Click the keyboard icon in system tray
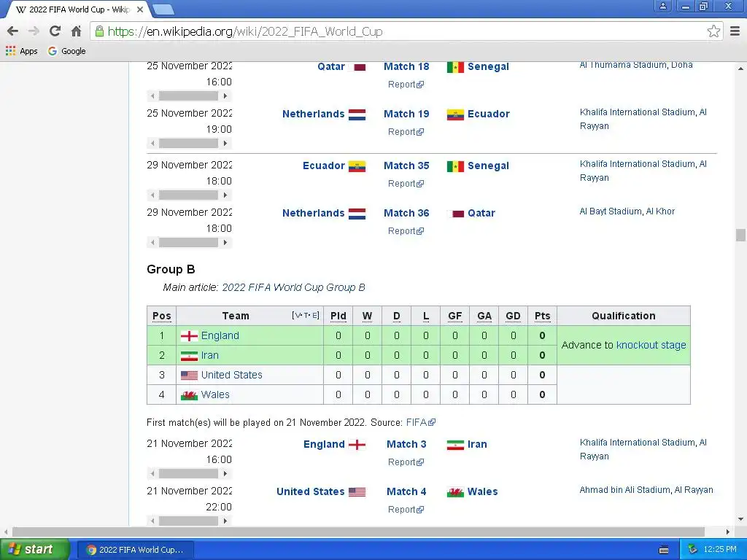Screen dimensions: 747x560 pos(663,550)
